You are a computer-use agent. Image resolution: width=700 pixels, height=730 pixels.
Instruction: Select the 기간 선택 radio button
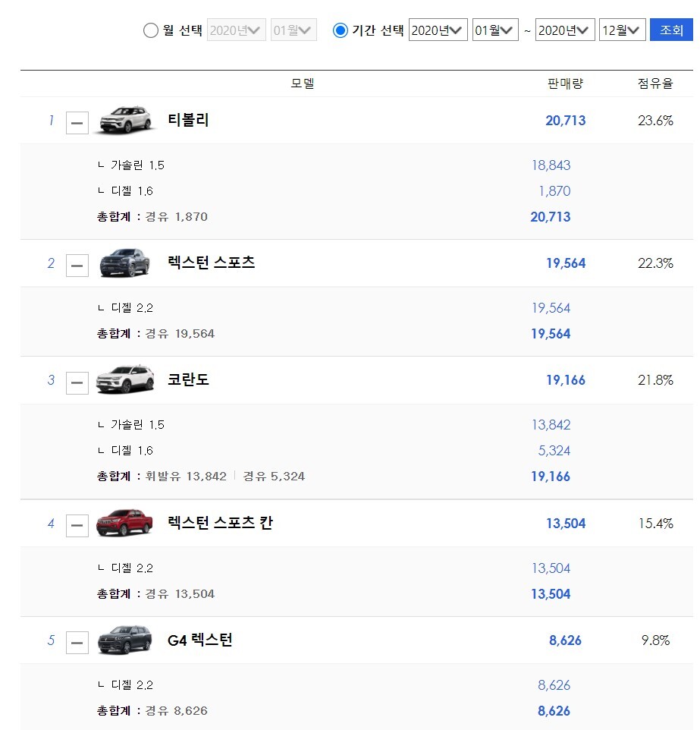tap(341, 30)
